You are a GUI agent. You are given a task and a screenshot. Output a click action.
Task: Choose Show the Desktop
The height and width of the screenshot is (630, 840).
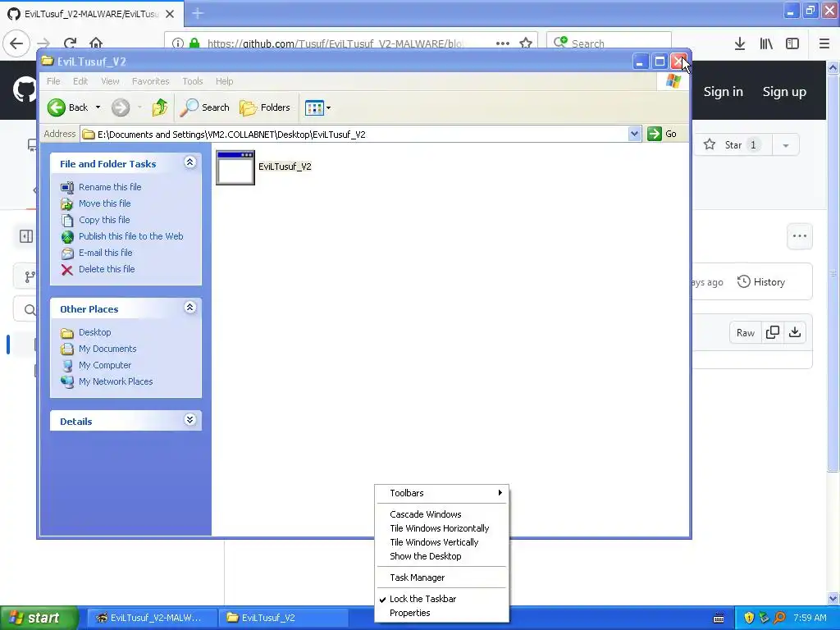tap(441, 556)
